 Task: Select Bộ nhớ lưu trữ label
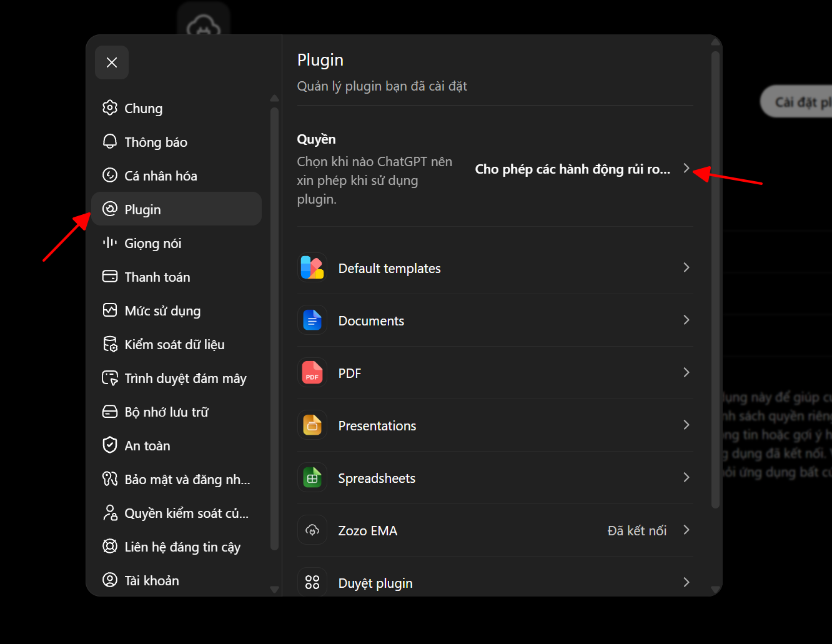(x=167, y=412)
